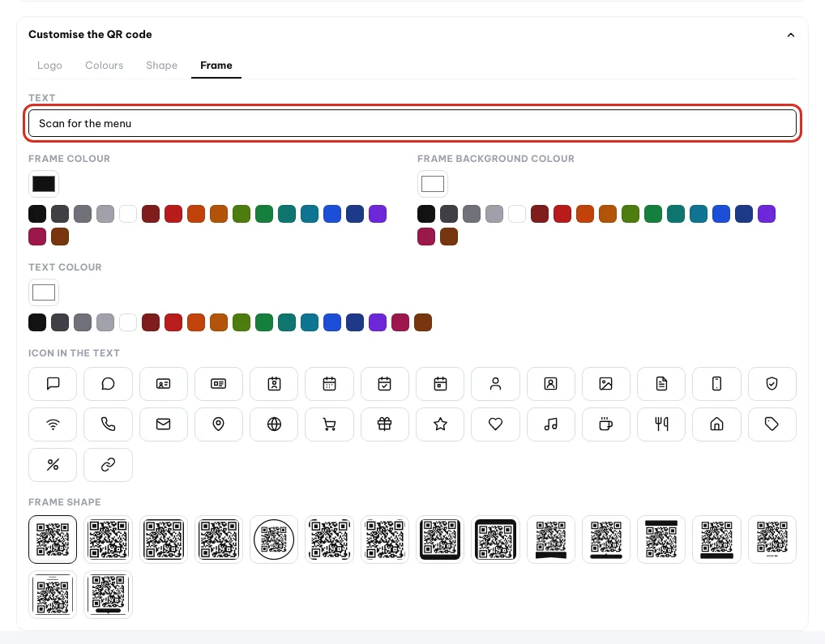Open the Colours tab
Screen dimensions: 825x644
pyautogui.click(x=105, y=65)
